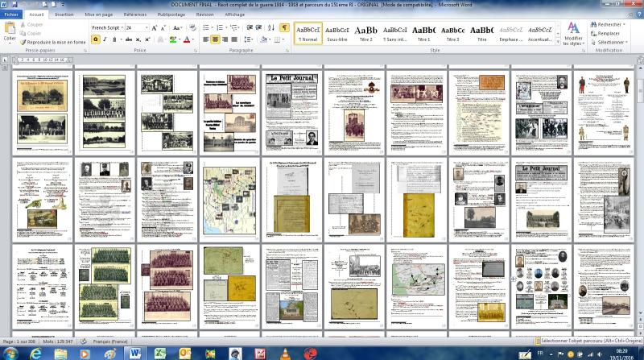Open the Fichier tab
Screen dimensions: 644x360
tap(11, 14)
